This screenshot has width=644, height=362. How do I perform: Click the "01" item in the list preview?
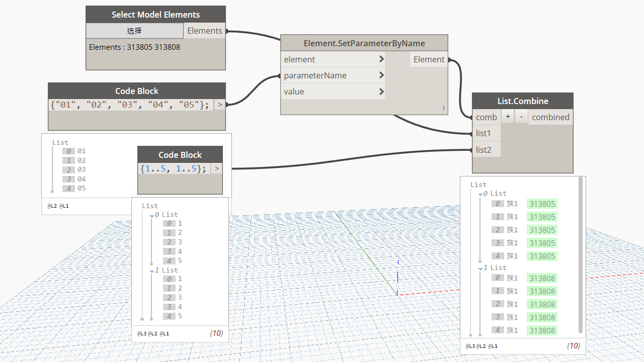pos(82,151)
